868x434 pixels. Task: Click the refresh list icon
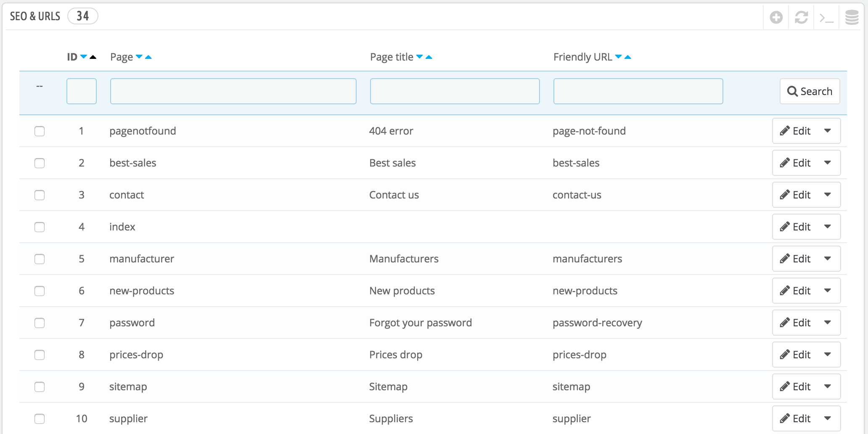(801, 17)
